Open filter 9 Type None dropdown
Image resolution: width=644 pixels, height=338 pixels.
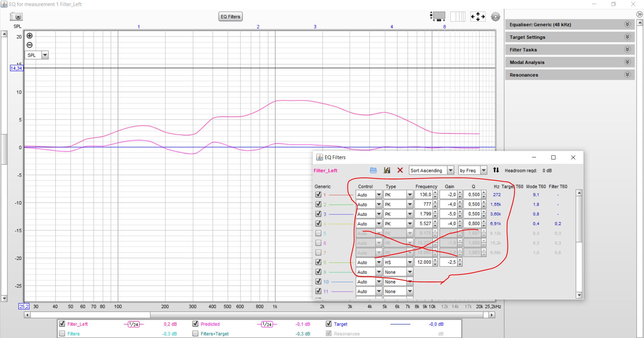[x=410, y=272]
